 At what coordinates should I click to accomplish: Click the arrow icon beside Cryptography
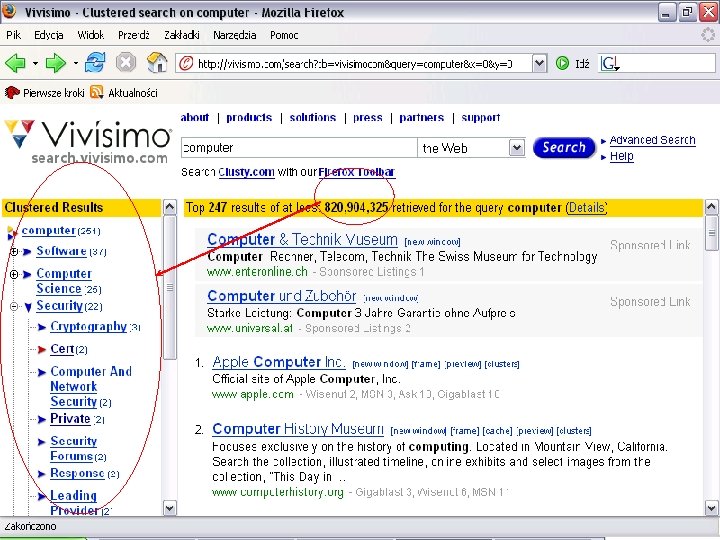[42, 327]
